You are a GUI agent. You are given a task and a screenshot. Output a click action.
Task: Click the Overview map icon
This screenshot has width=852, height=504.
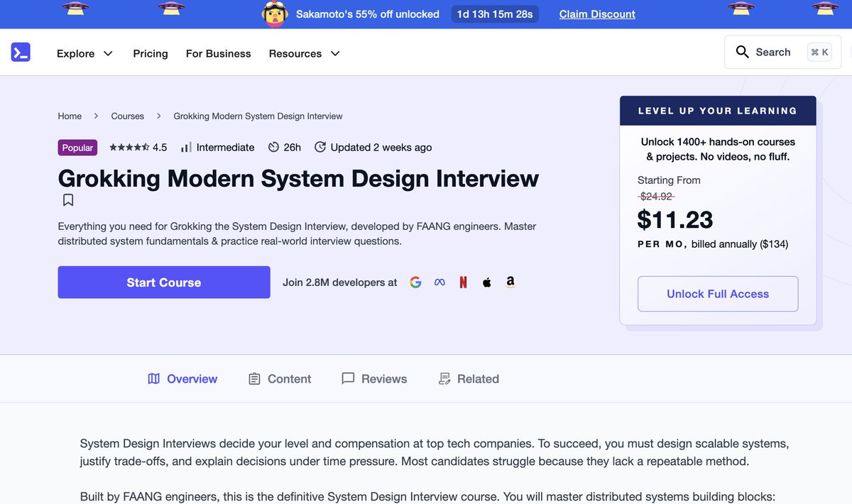[153, 379]
